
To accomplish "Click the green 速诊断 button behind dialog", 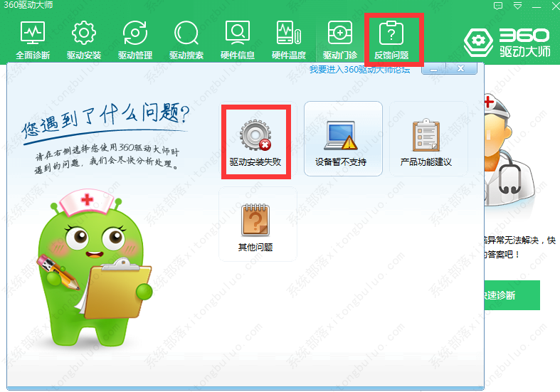I will [512, 295].
